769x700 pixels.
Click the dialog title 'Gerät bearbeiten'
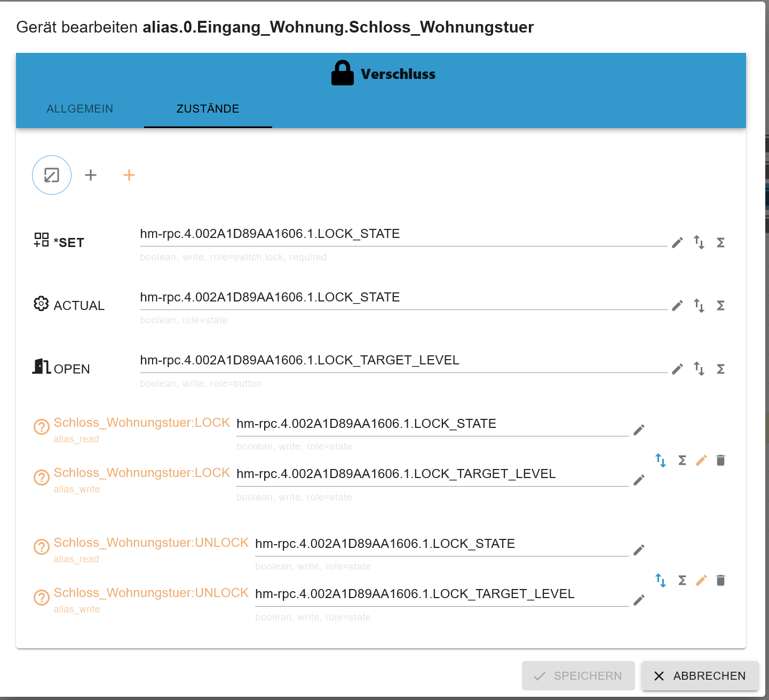[77, 27]
